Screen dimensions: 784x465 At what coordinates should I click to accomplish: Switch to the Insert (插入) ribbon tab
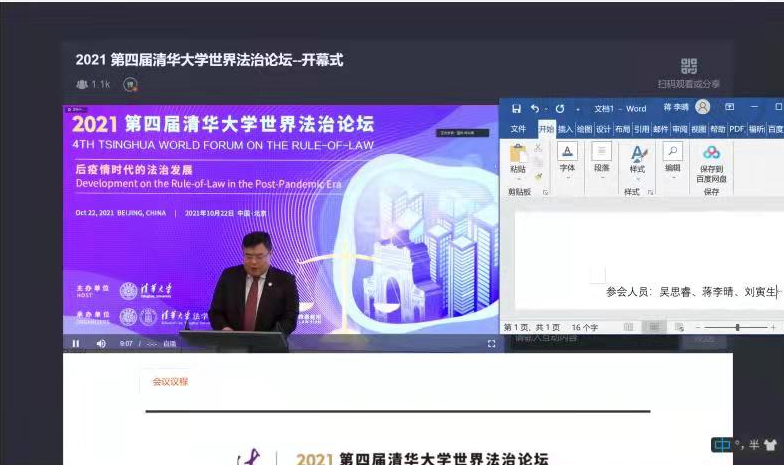[x=565, y=129]
